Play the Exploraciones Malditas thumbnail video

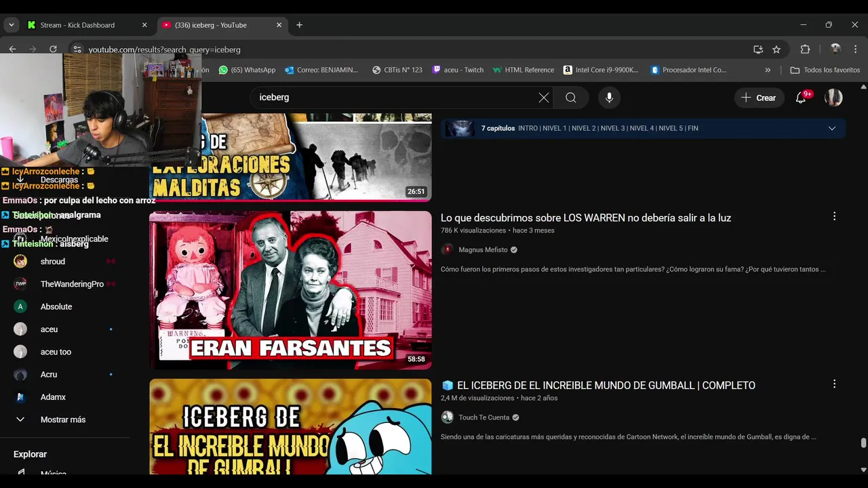(290, 157)
